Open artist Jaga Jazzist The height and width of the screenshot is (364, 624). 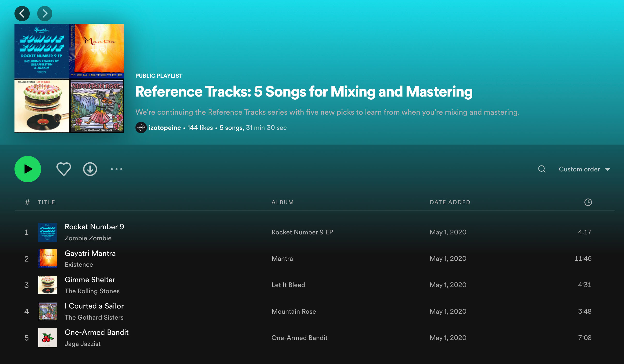pos(83,344)
